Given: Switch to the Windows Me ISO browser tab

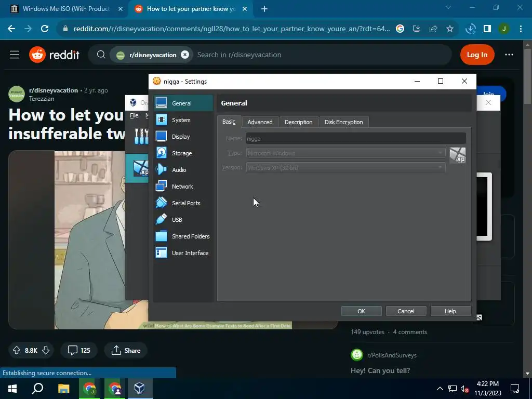Looking at the screenshot, I should pos(66,9).
